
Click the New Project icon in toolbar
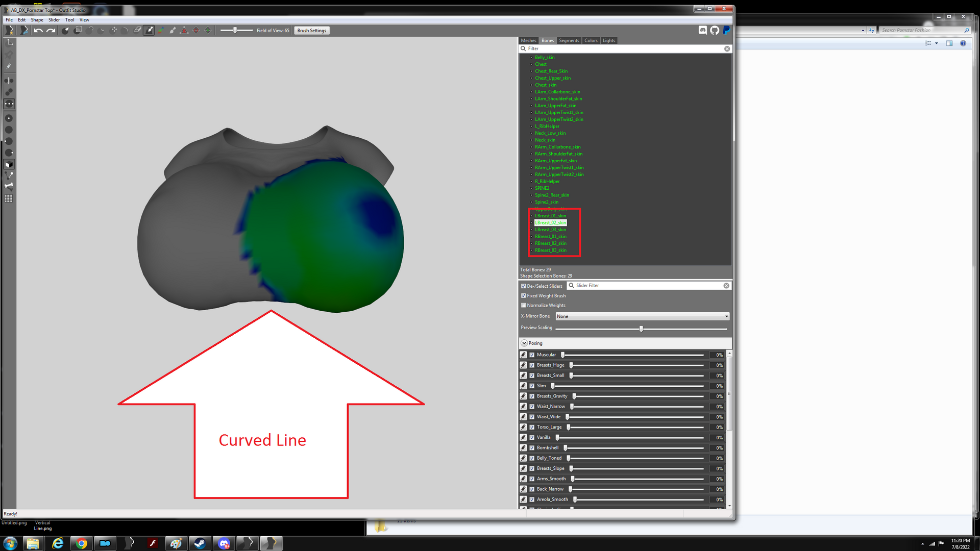[9, 31]
